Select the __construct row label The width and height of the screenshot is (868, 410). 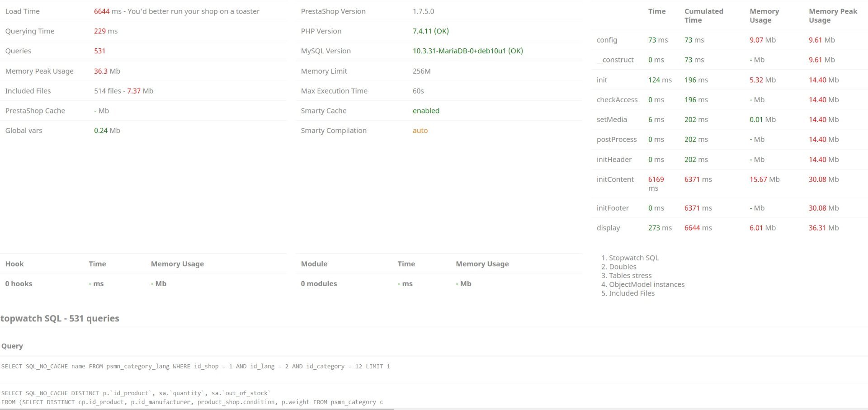tap(615, 60)
